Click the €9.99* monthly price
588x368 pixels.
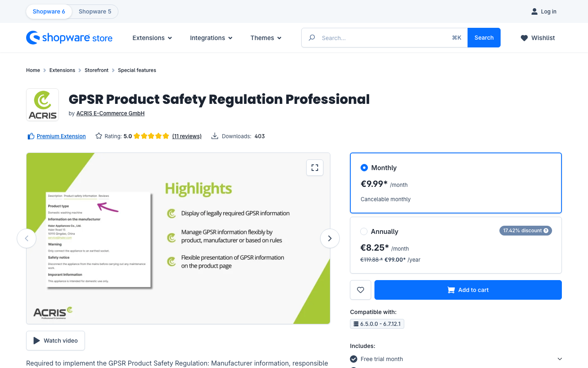pos(374,184)
